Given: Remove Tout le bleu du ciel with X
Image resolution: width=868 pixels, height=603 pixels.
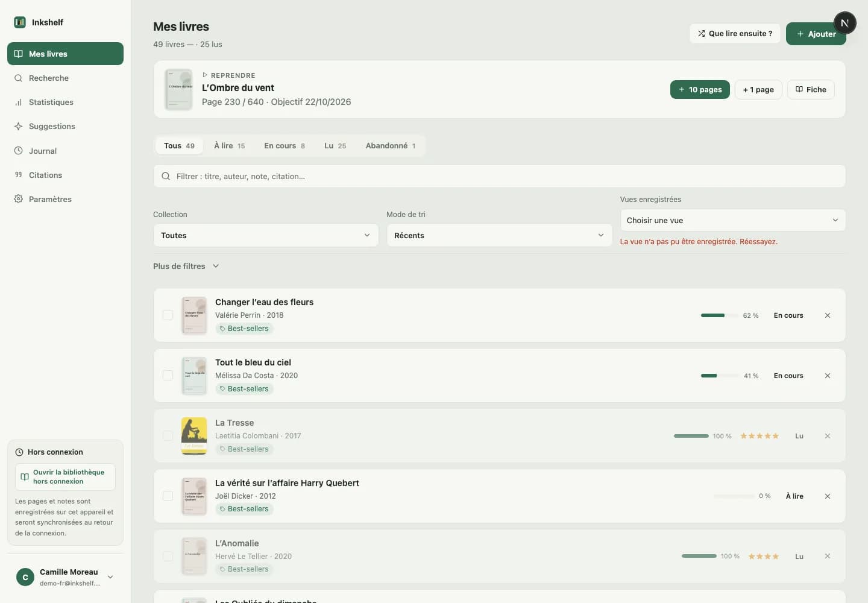Looking at the screenshot, I should 828,376.
